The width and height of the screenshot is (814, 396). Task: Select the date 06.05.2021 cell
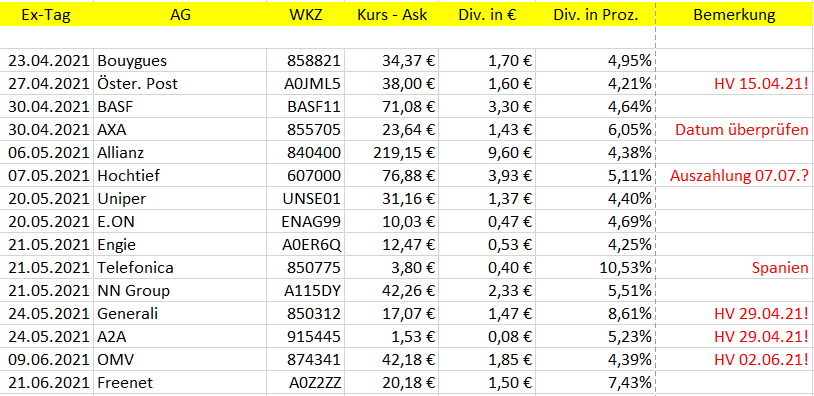tap(47, 153)
